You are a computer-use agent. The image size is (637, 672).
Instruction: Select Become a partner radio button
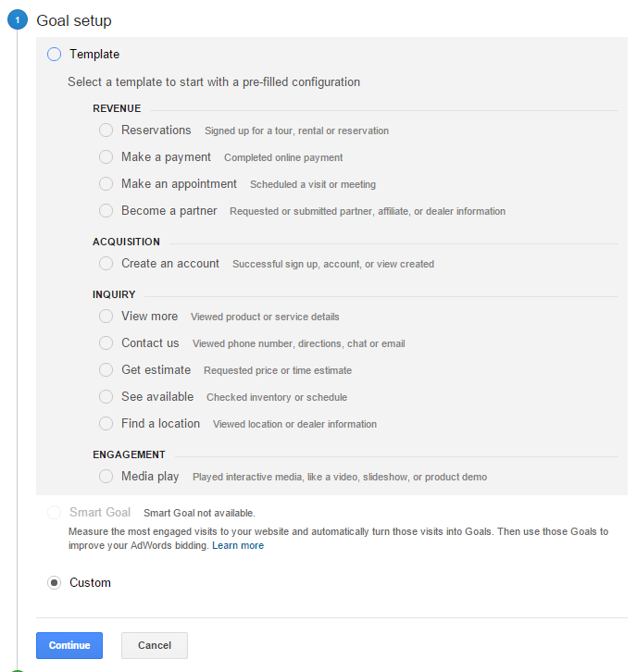click(x=106, y=210)
